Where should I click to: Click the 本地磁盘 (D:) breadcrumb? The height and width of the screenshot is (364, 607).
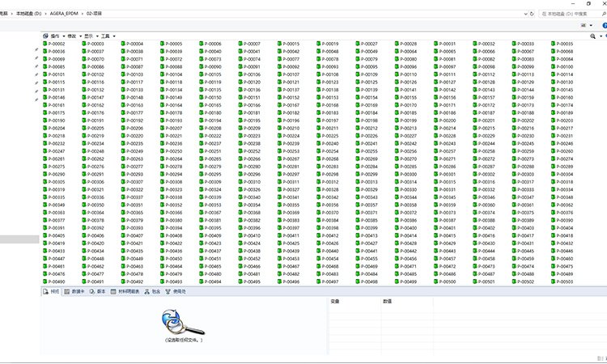[x=30, y=14]
